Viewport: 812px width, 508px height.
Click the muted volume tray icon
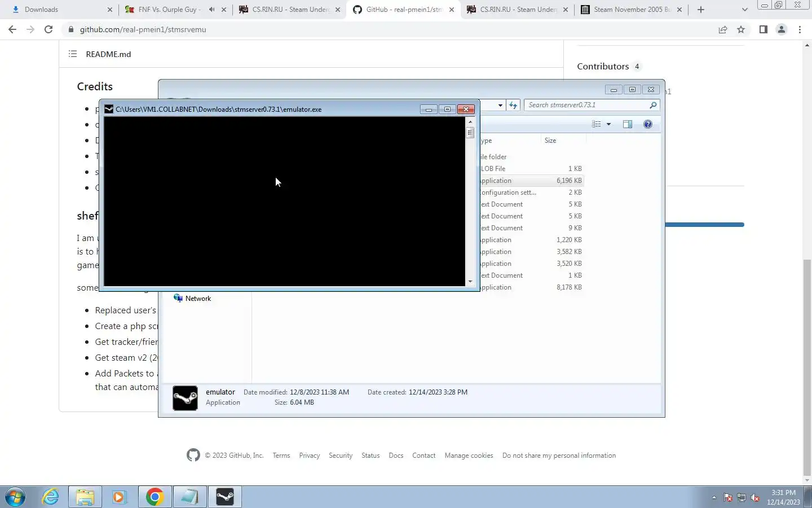(x=755, y=498)
